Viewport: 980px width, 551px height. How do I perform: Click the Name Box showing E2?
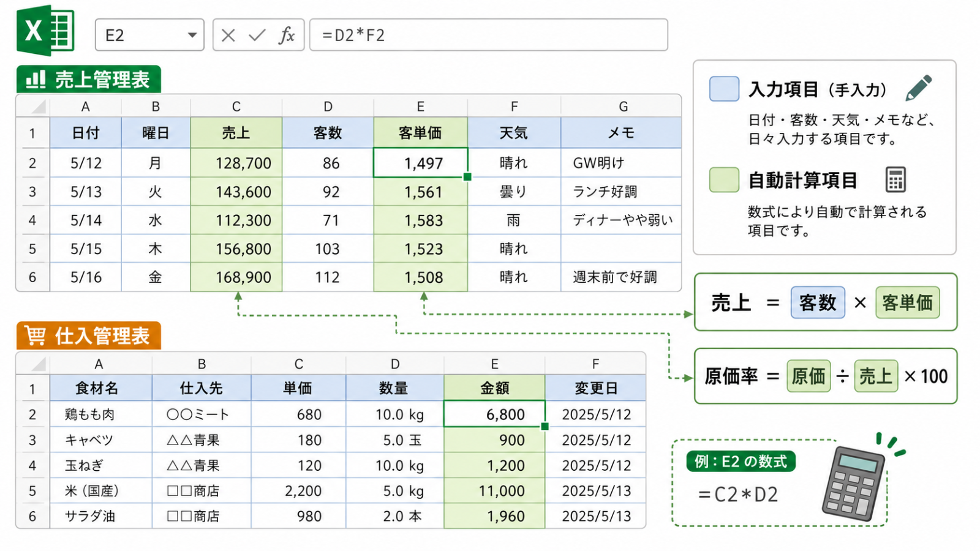pos(150,35)
